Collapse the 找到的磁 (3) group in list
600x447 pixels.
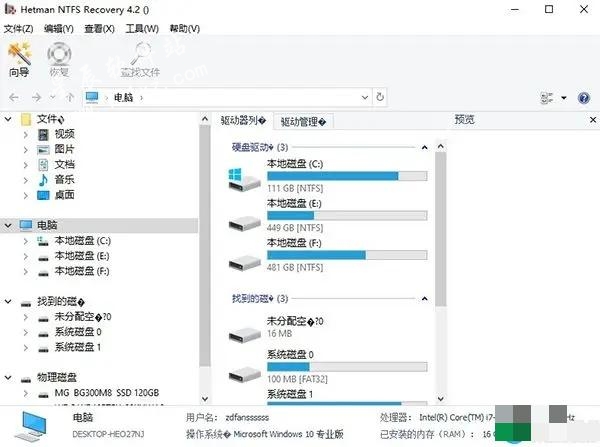[424, 299]
